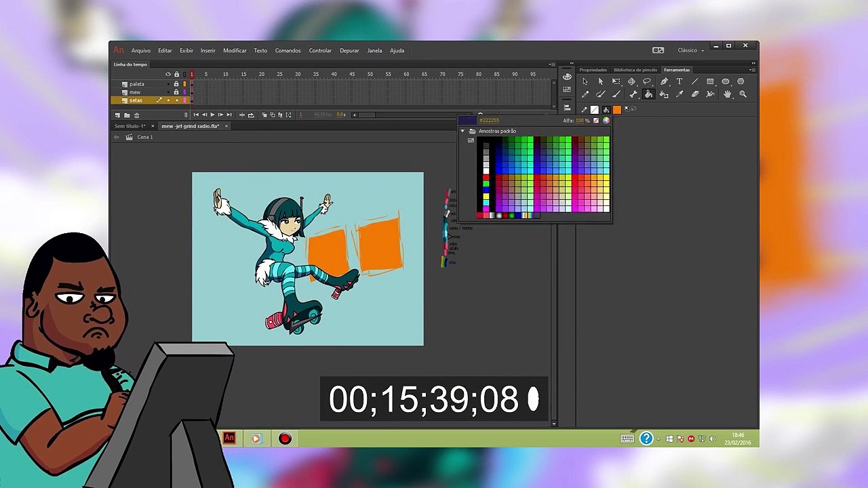Select the Eyedropper tool
The width and height of the screenshot is (868, 488).
679,94
